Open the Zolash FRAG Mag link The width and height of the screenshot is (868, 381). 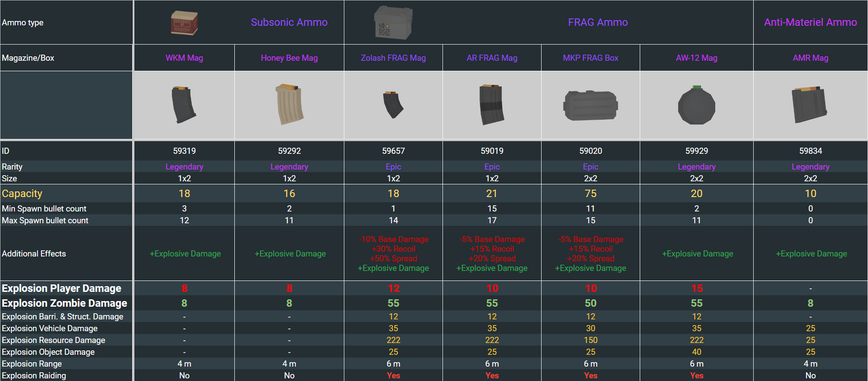(393, 58)
